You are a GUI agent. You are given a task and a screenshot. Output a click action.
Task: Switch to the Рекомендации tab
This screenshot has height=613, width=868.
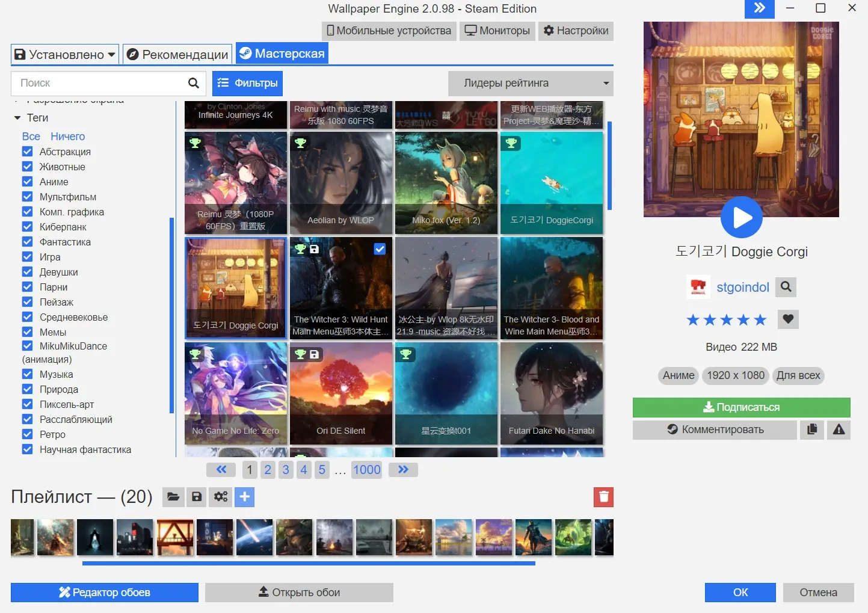(x=177, y=55)
